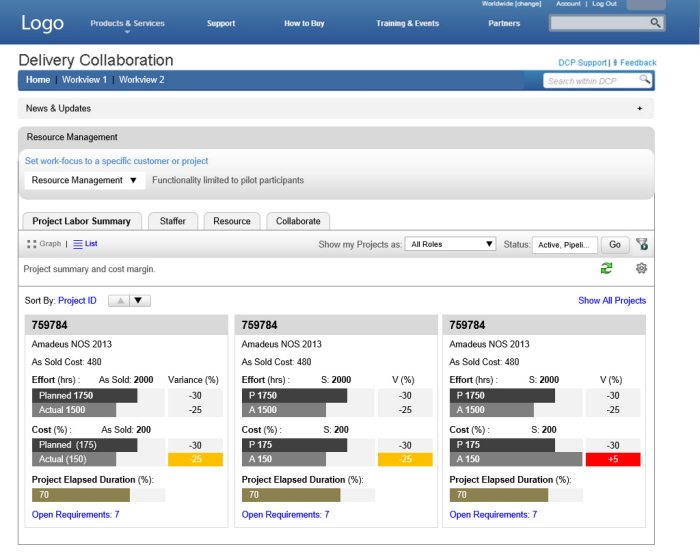700x560 pixels.
Task: Click yellow -25 cost variance in second card
Action: point(405,459)
